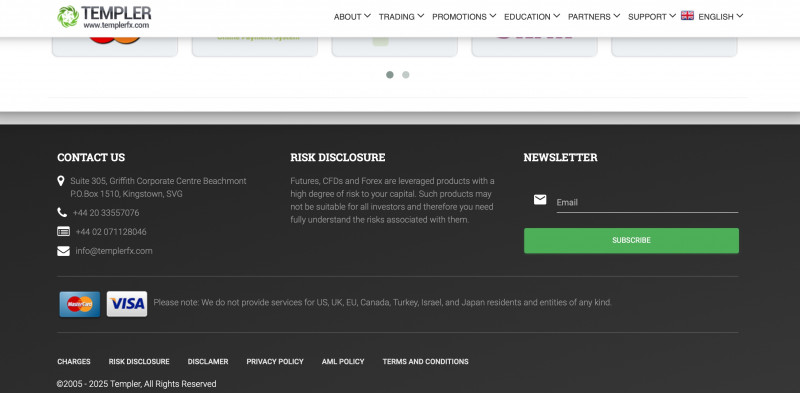Click phone number +44 20 33557076

pyautogui.click(x=106, y=213)
